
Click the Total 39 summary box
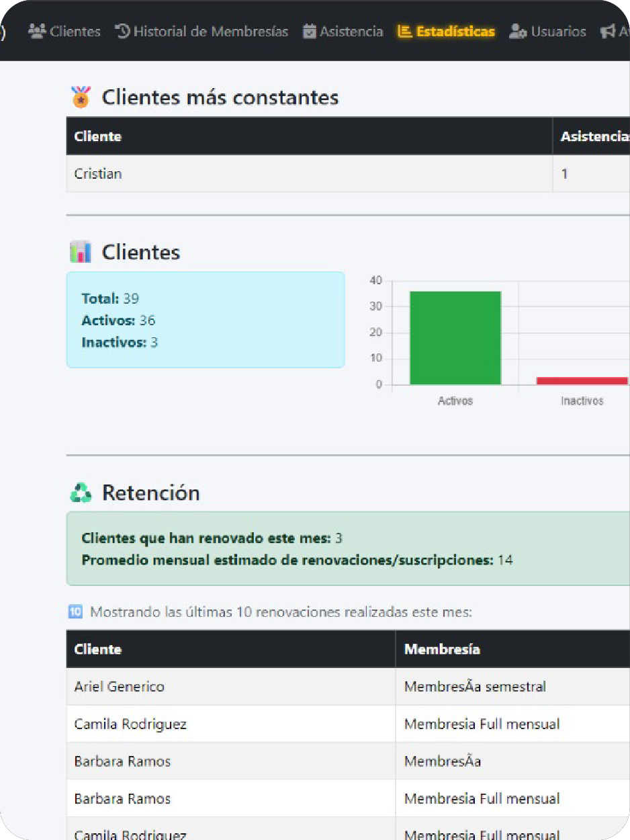[206, 320]
